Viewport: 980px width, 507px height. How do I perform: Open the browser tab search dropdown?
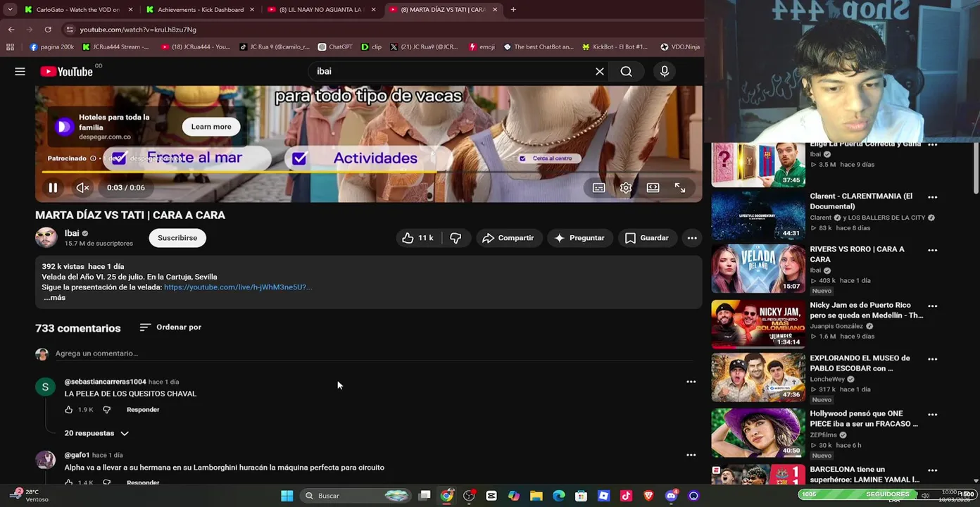coord(10,10)
